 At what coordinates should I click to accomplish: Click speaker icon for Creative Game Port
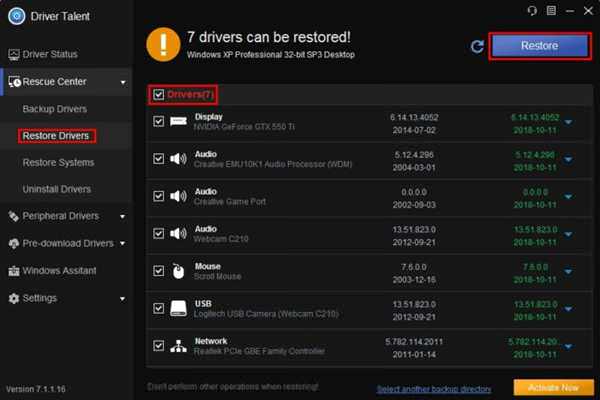pos(178,196)
